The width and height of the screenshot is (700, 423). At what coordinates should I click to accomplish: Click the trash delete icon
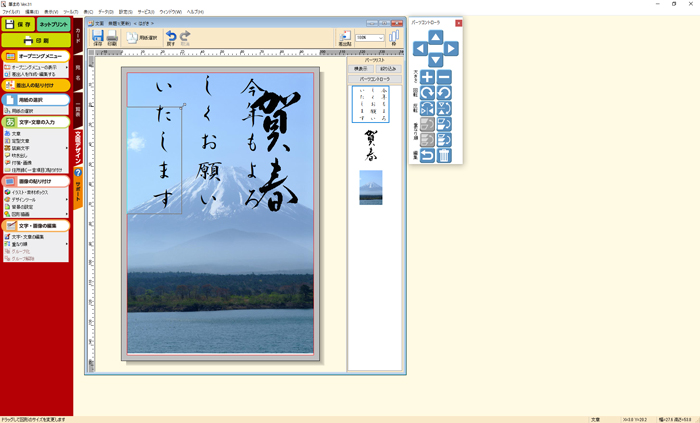point(444,156)
